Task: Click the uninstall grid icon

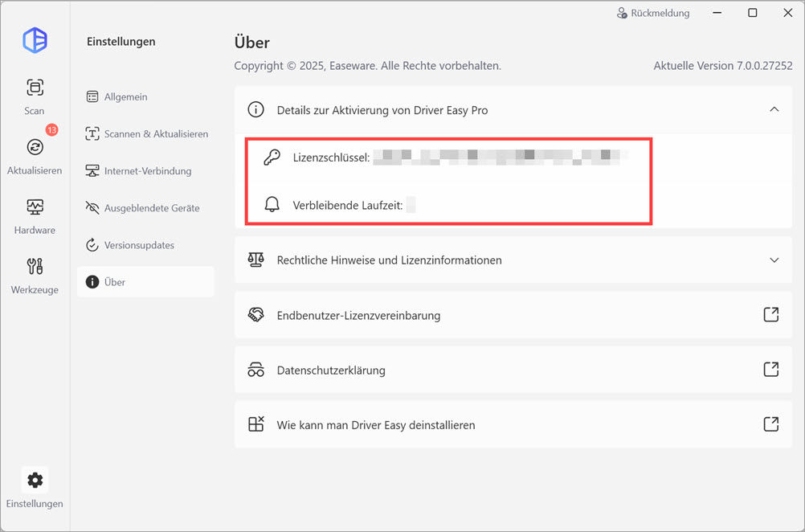Action: pos(255,424)
